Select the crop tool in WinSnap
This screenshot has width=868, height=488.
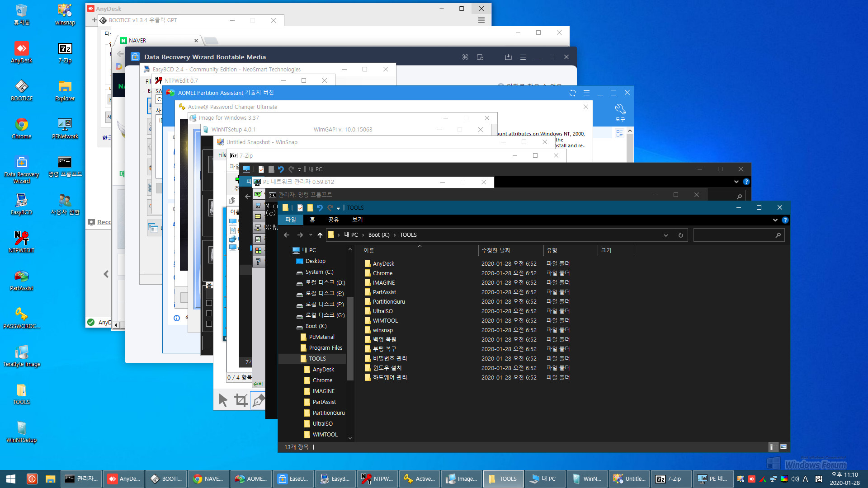click(x=241, y=400)
